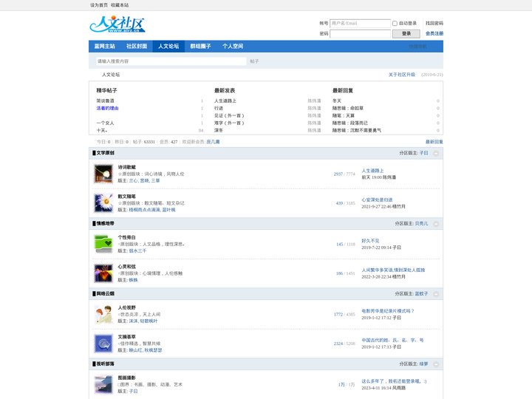Open 人生道路上 in 最新发表 list
Viewport: 532px width, 399px height.
click(225, 100)
